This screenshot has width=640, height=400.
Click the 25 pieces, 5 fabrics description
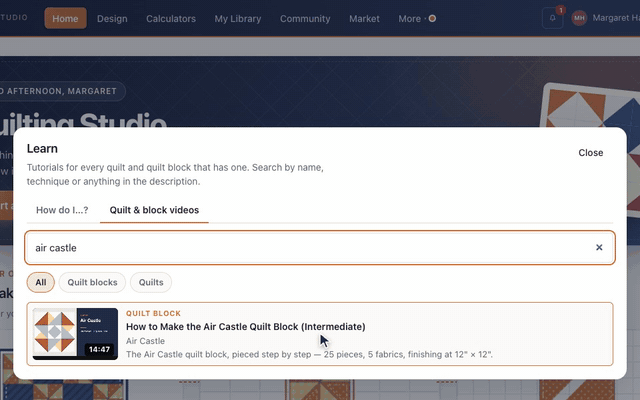point(309,354)
